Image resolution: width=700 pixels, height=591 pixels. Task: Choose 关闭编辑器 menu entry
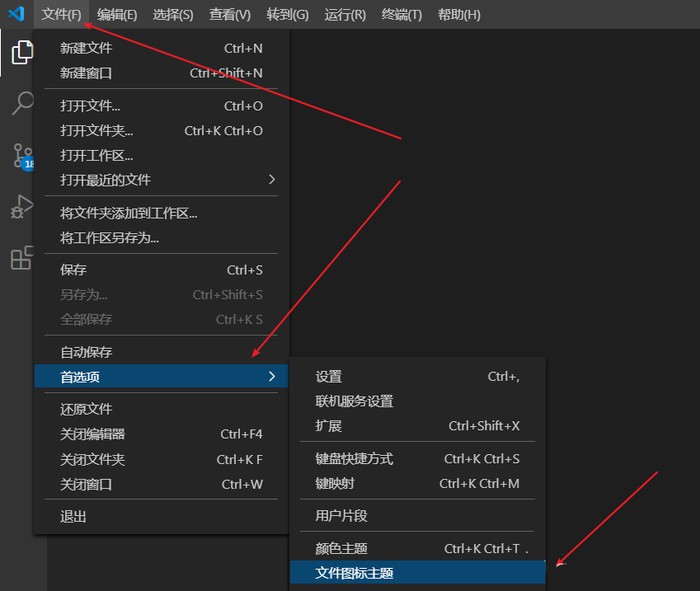161,434
